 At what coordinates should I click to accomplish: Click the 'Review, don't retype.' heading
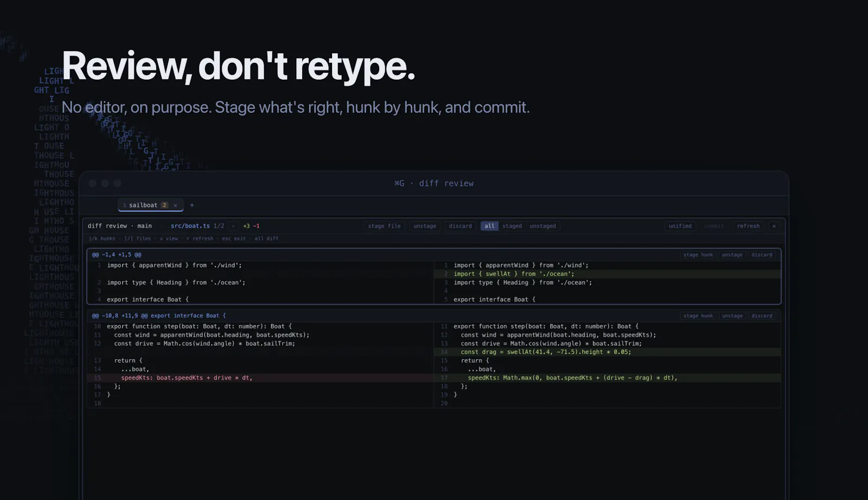pyautogui.click(x=239, y=66)
